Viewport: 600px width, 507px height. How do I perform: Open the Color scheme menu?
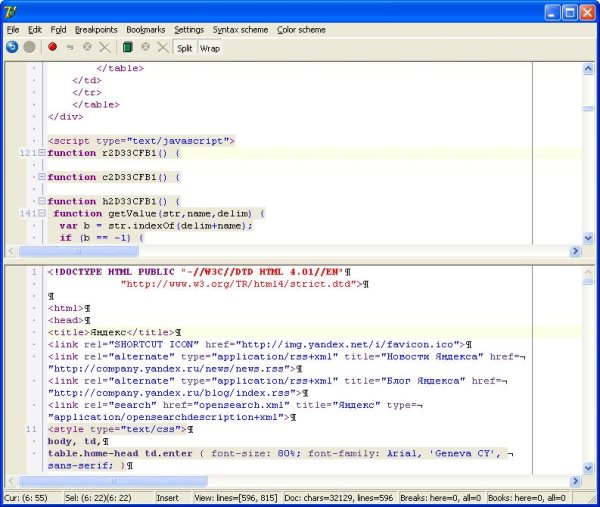click(x=301, y=30)
